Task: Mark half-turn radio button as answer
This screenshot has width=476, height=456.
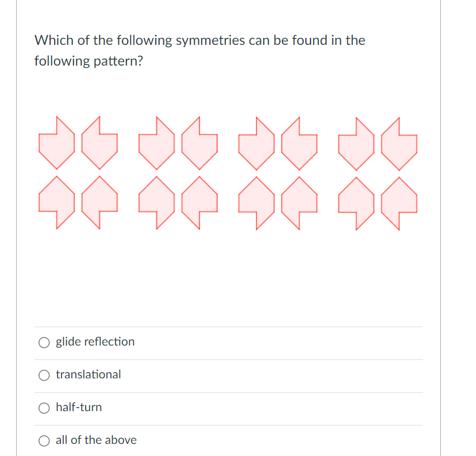Action: click(44, 408)
